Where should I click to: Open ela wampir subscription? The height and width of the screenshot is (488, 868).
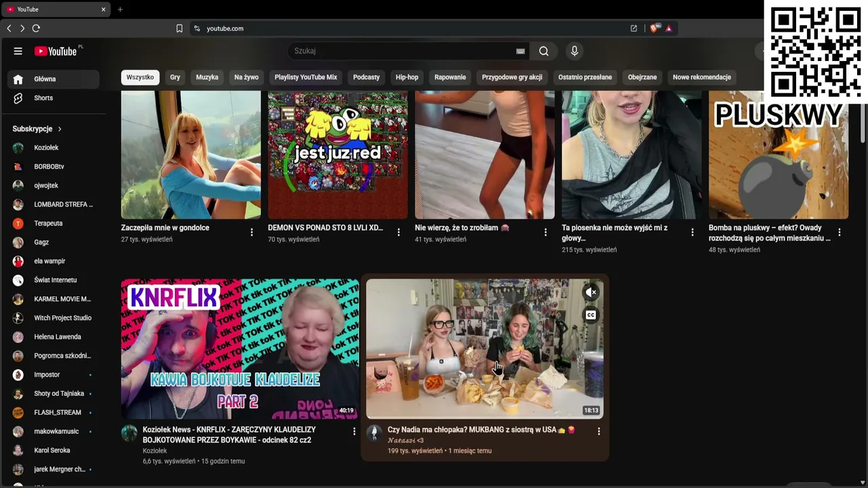pos(53,261)
